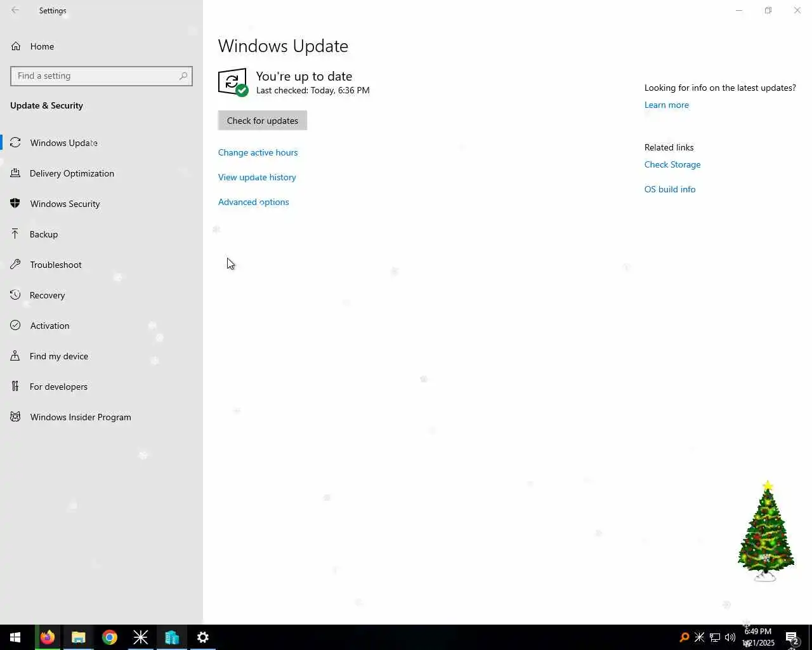Open Google Chrome from the taskbar

110,637
